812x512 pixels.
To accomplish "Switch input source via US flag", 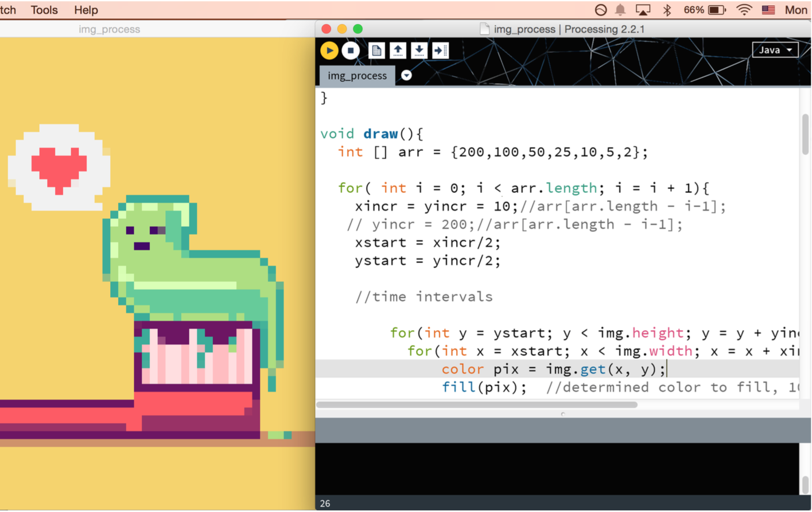I will point(768,10).
